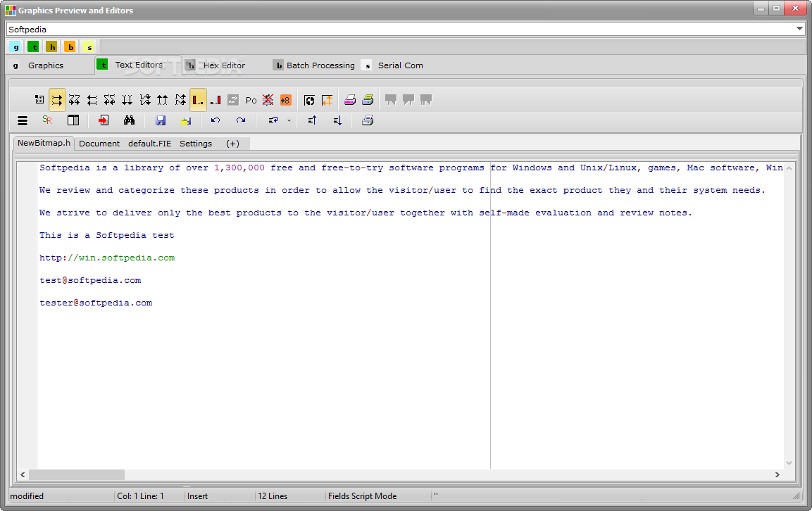The image size is (812, 511).
Task: Click the first gray speech bubble icon
Action: [391, 100]
